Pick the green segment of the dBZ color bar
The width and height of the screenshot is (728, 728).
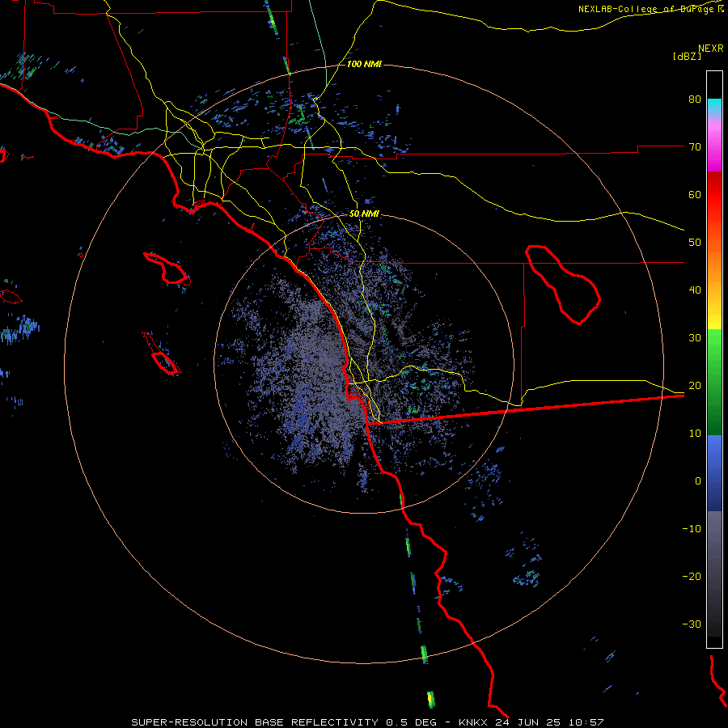pos(714,382)
